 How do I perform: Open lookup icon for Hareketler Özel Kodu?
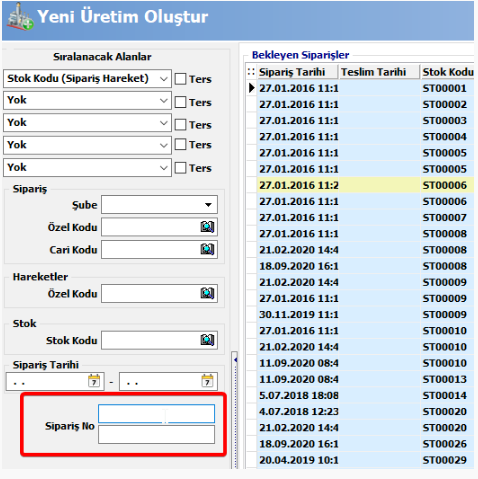click(207, 293)
